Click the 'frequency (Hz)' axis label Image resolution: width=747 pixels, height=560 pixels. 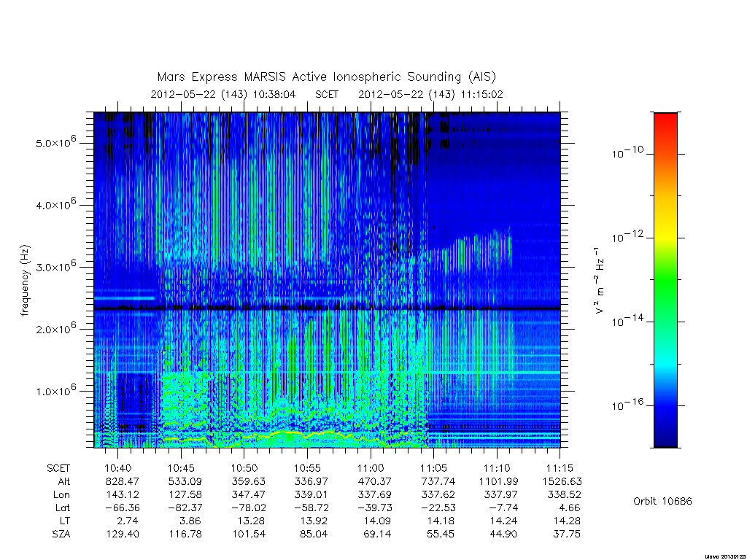point(26,281)
